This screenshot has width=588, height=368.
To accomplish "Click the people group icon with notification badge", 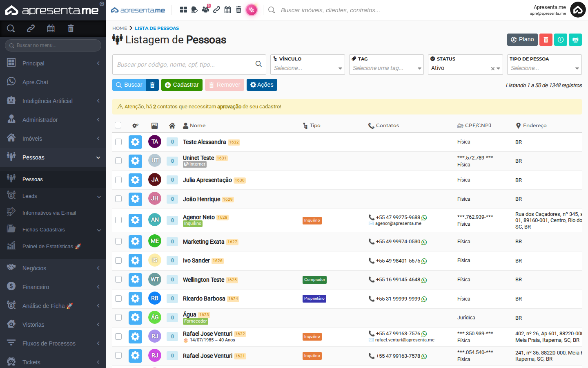I will pos(205,9).
